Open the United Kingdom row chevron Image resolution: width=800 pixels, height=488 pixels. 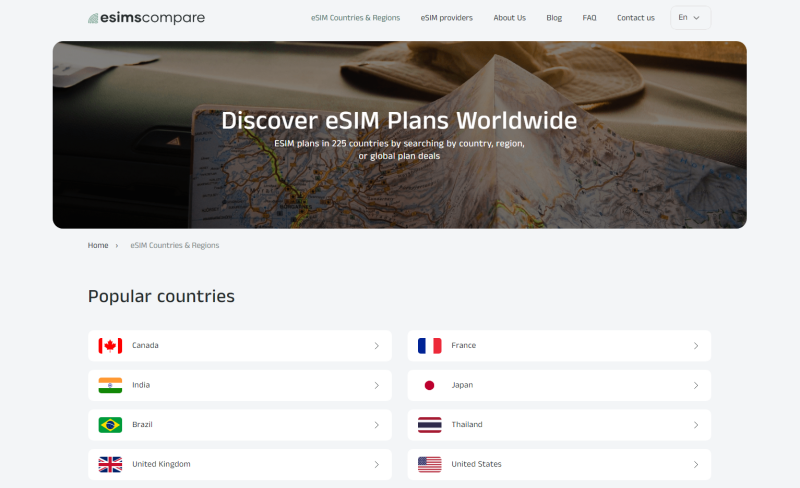coord(377,465)
